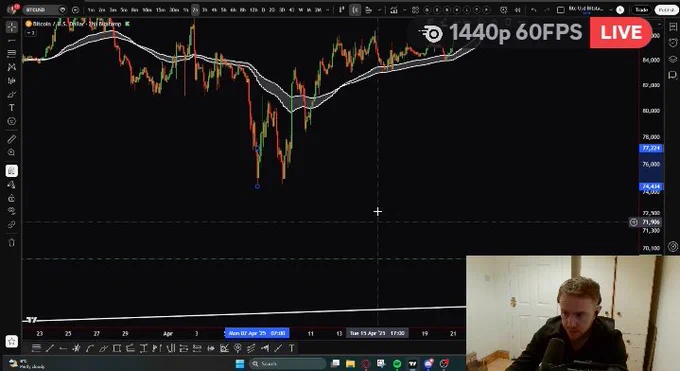Select the zoom in magnifier tool
Viewport: 680px width, 371px height.
pos(12,152)
